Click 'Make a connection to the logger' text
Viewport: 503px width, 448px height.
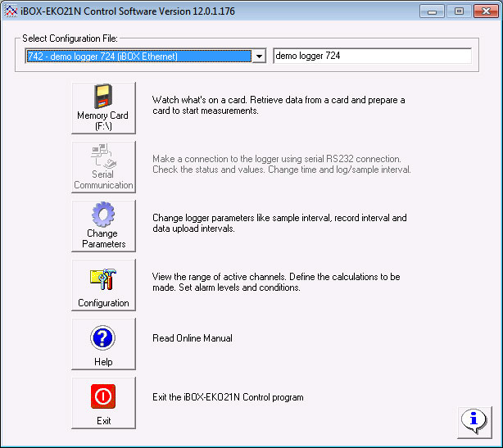(282, 164)
